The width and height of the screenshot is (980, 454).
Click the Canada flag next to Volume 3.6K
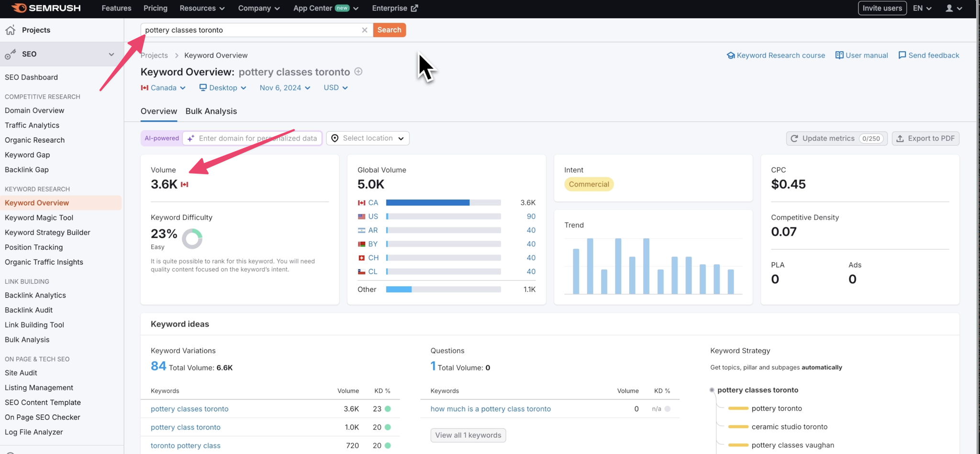point(185,185)
